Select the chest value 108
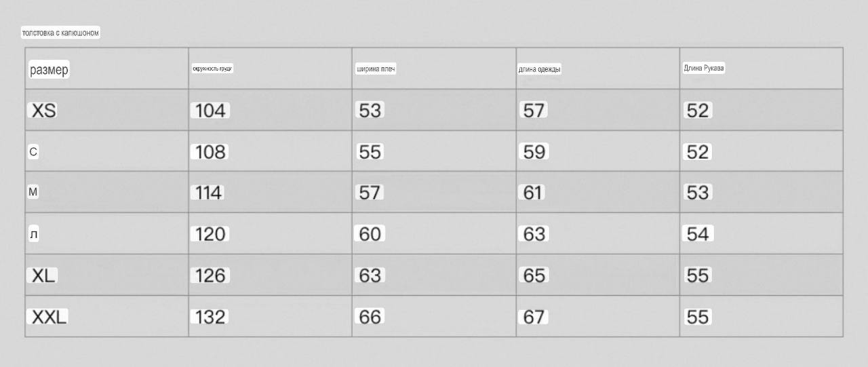 [210, 152]
